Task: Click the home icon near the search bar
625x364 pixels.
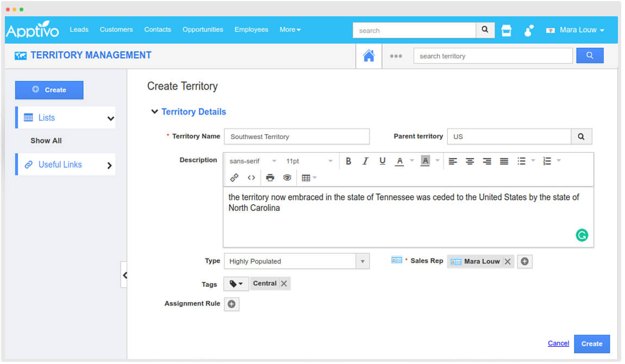Action: (x=369, y=56)
